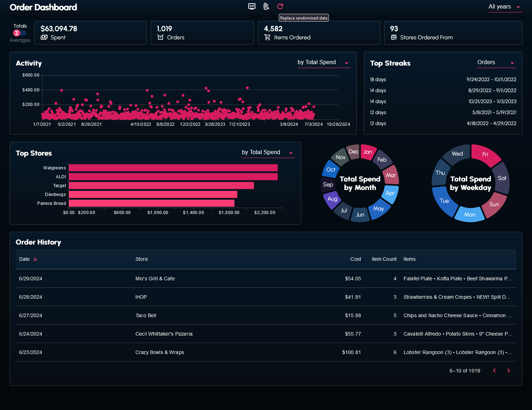
Task: Click the cash icon next to Spent
Action: pos(44,37)
